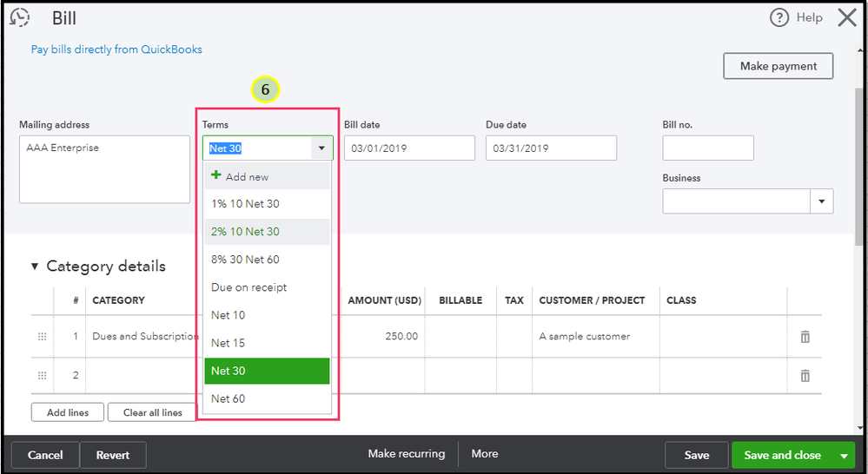This screenshot has height=474, width=868.
Task: Grab the drag handle of line 1
Action: coord(42,336)
